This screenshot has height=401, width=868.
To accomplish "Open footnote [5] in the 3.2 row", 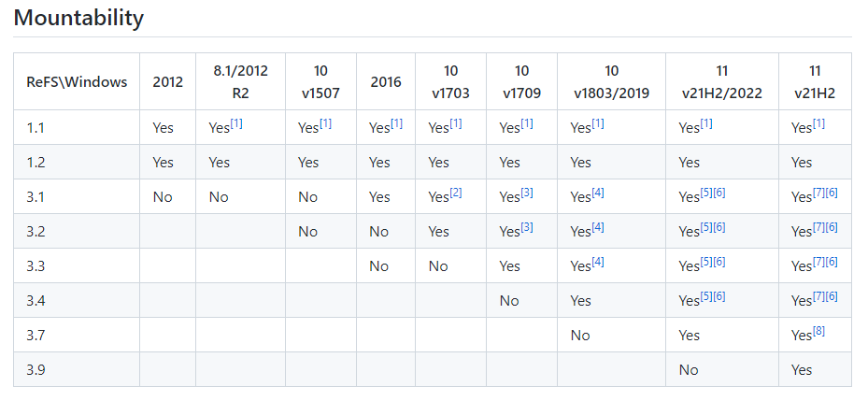I will point(707,227).
